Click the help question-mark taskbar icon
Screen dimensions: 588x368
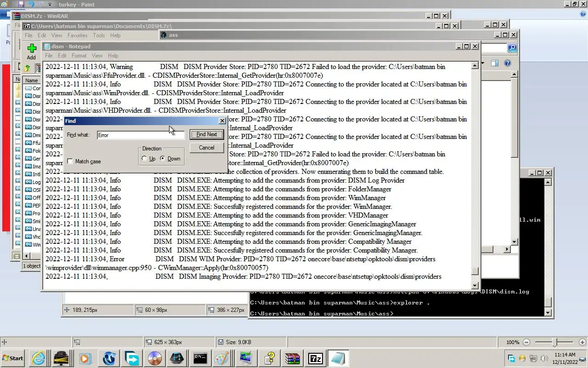[269, 358]
